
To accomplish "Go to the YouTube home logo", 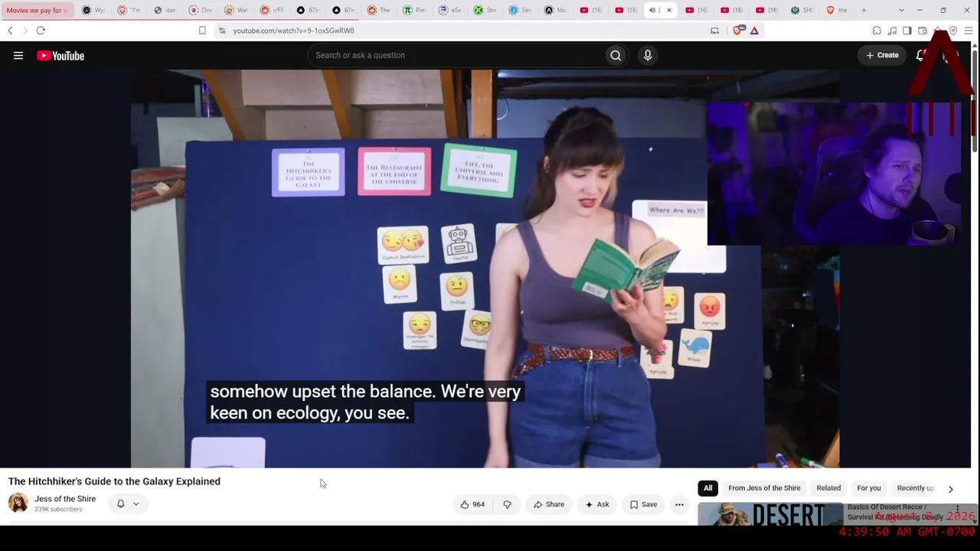I will 60,55.
